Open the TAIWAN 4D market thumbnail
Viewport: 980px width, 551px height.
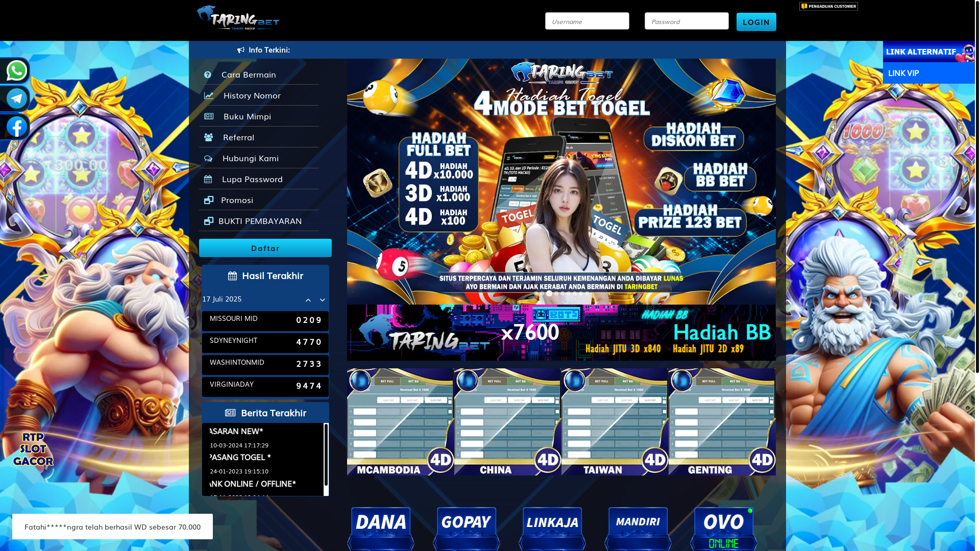click(615, 422)
